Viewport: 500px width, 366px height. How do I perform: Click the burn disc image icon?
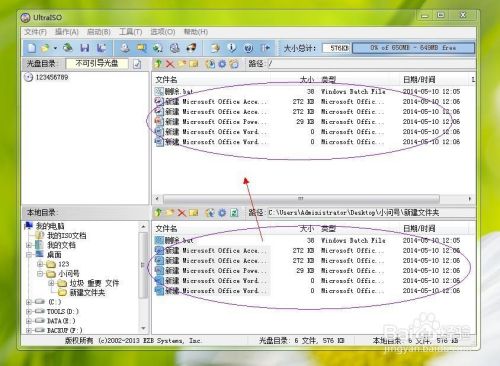coord(191,48)
